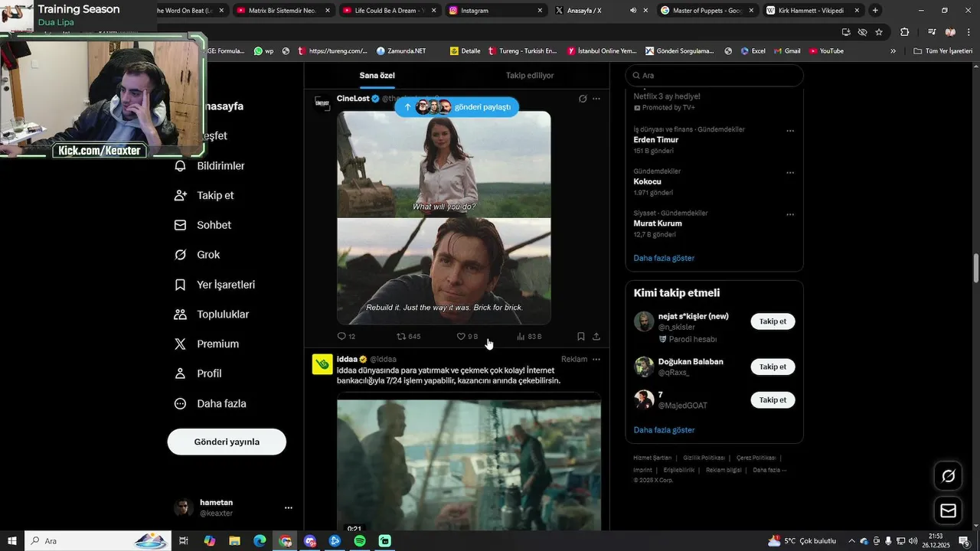Switch to Matrix Bir Sistemdir YouTube tab

click(282, 11)
